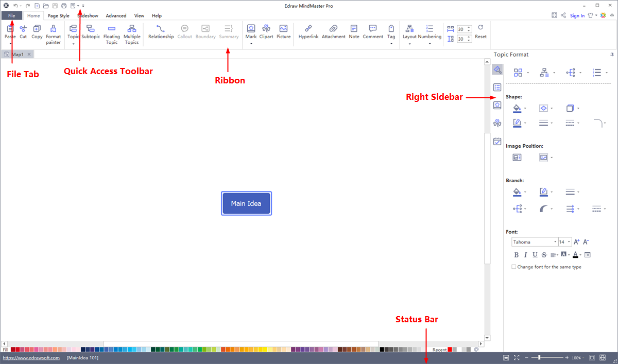Add a Relationship line
This screenshot has width=618, height=364.
point(161,32)
